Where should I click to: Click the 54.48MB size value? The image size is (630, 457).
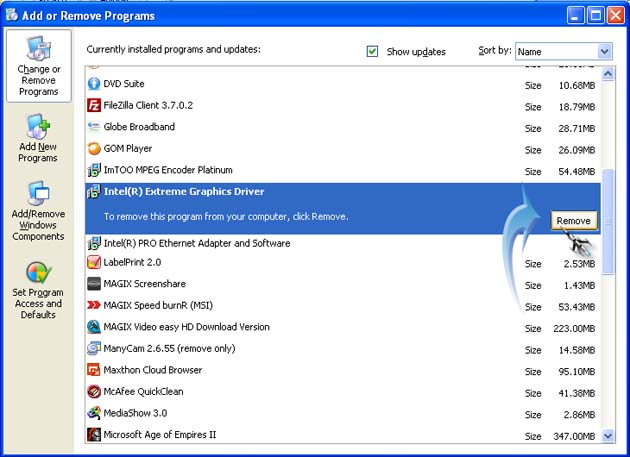[x=577, y=172]
